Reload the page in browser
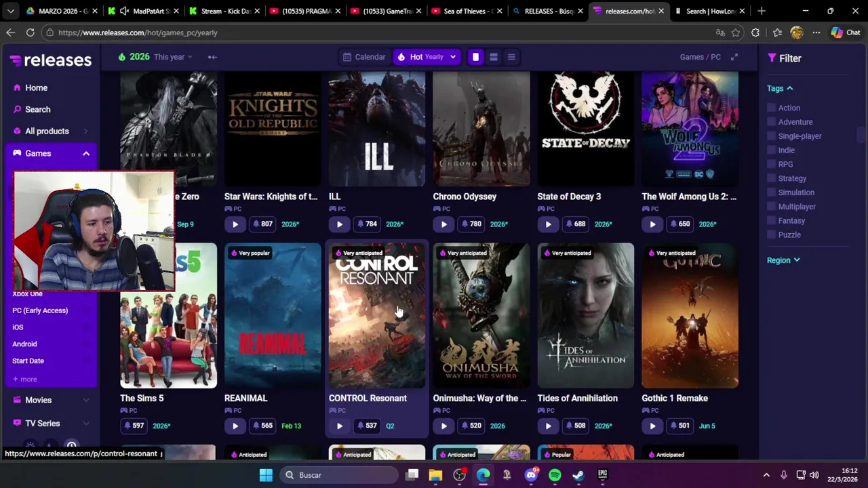 31,33
